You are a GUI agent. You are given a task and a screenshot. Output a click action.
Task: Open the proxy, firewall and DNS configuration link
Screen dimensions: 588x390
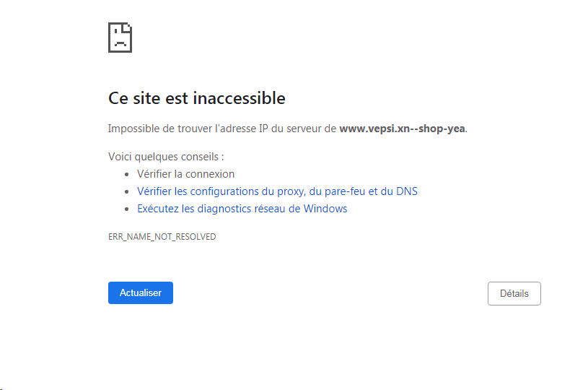tap(277, 191)
